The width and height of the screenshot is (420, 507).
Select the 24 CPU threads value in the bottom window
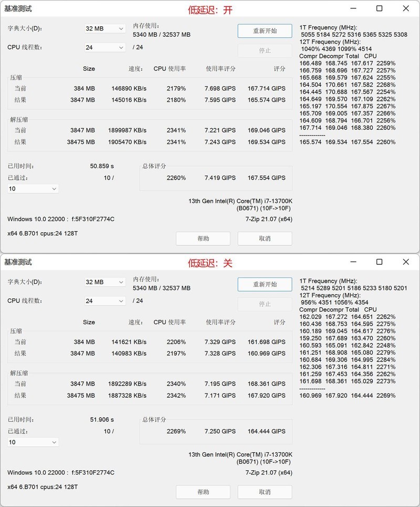point(94,301)
